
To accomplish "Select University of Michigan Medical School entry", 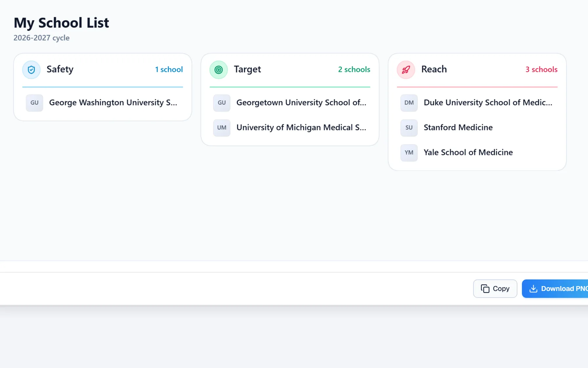I will click(290, 128).
